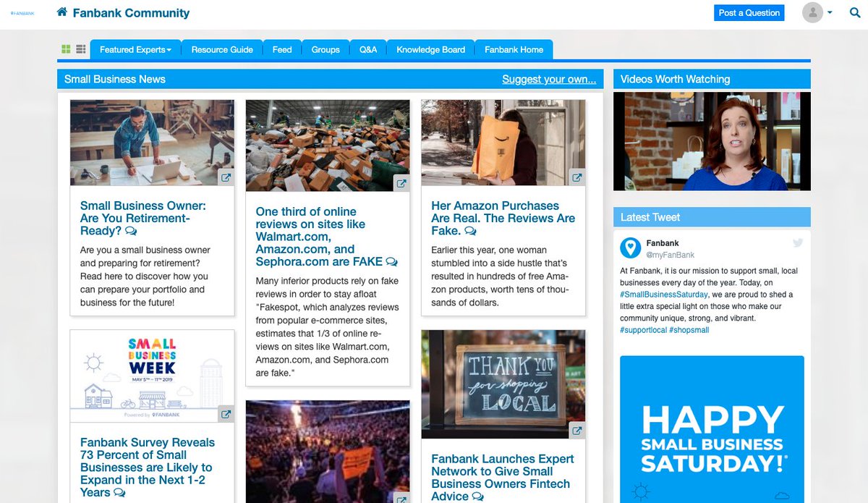Viewport: 868px width, 503px height.
Task: Click the Suggest your own... link
Action: pyautogui.click(x=549, y=80)
